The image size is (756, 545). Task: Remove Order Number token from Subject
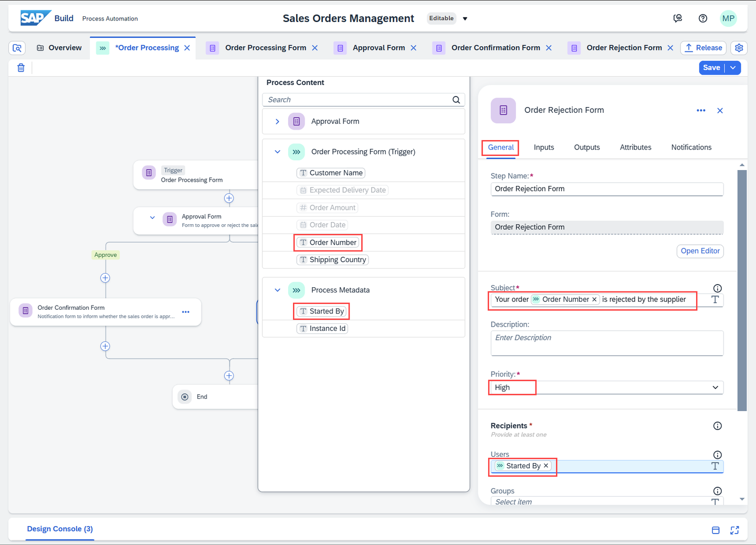click(594, 299)
